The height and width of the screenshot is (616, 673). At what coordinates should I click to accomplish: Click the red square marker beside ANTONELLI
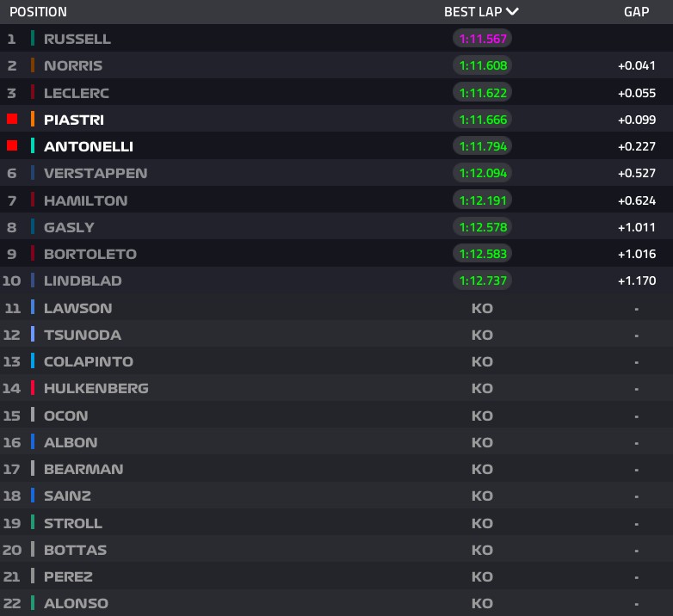pos(12,146)
